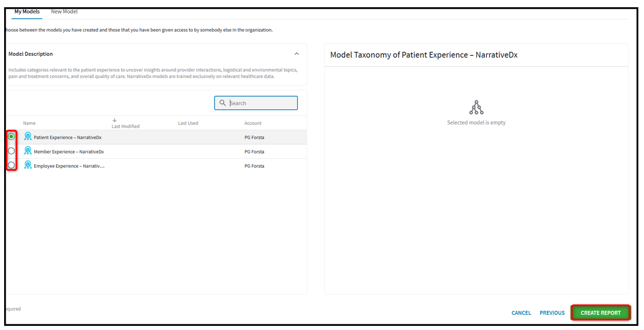This screenshot has width=644, height=330.
Task: Click the Member Experience – NarrativeDx model icon
Action: 27,151
